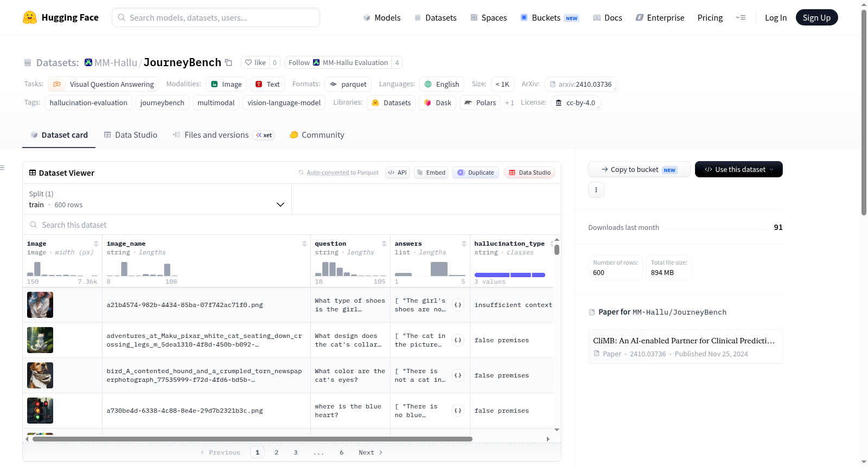Click the cc-by-4.0 license tag
The height and width of the screenshot is (467, 868).
(576, 103)
